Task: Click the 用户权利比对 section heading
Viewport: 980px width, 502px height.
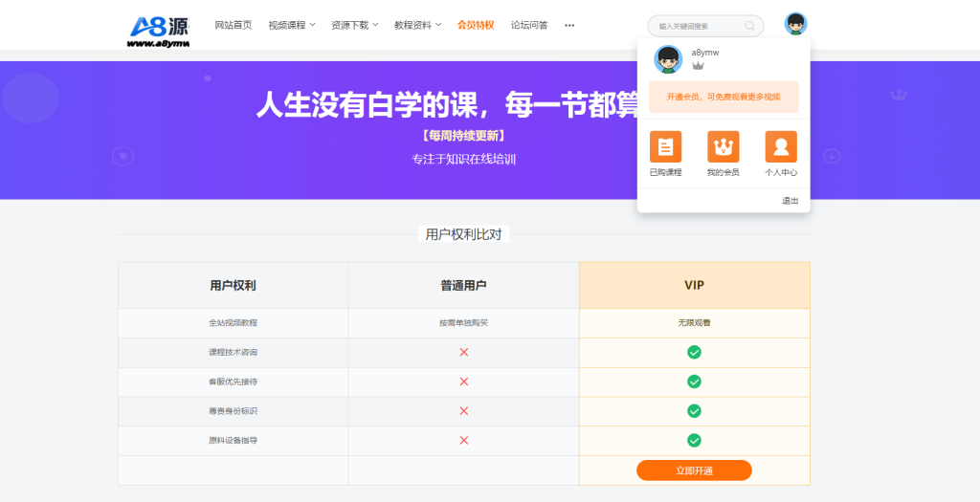Action: click(x=463, y=235)
